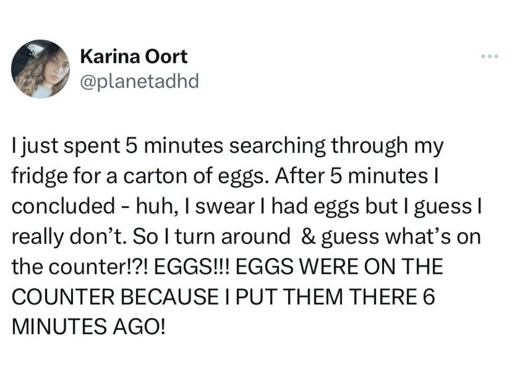Click the ampersand symbol in the tweet

click(307, 237)
